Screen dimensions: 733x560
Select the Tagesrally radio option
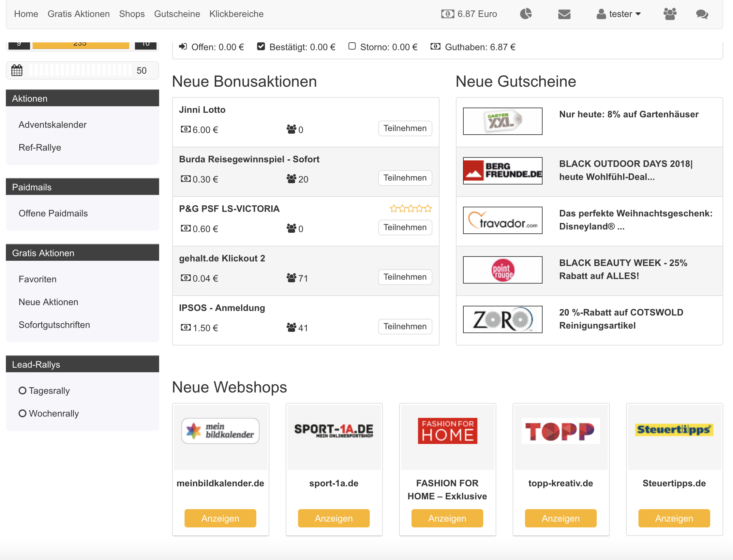click(x=22, y=390)
